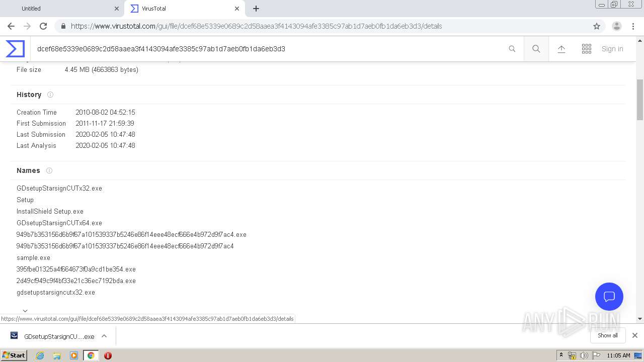644x362 pixels.
Task: Open media player taskbar icon
Action: (x=74, y=355)
